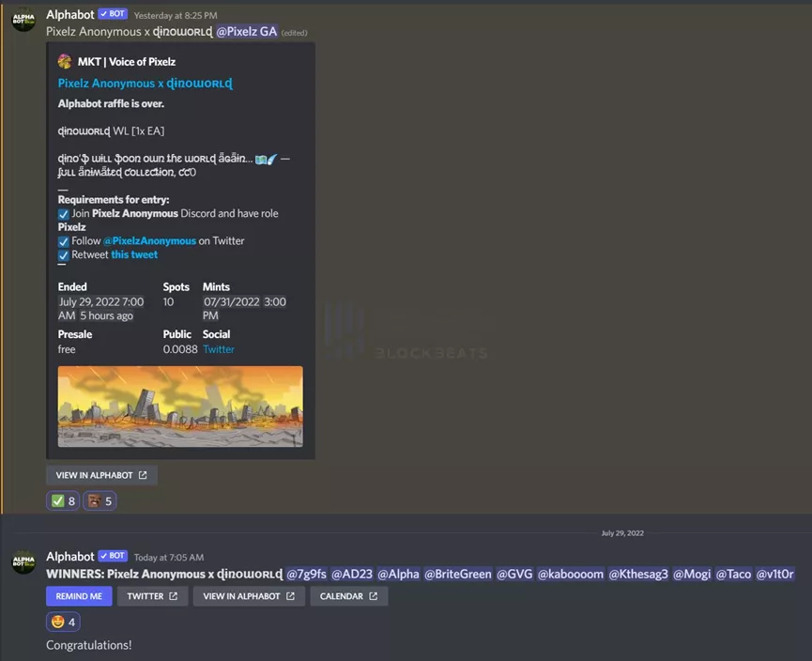The image size is (812, 661).
Task: Click the green checkmark reaction with 8
Action: (x=63, y=501)
